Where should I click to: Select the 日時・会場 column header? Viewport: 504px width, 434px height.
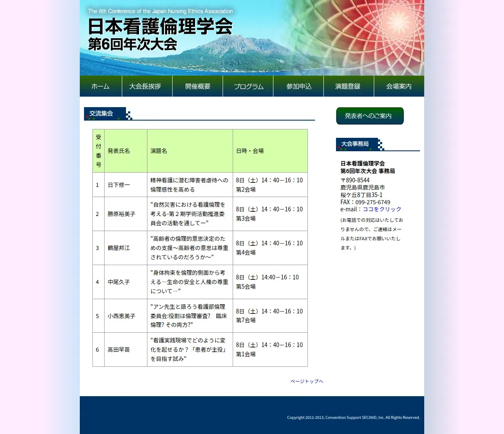[x=270, y=151]
